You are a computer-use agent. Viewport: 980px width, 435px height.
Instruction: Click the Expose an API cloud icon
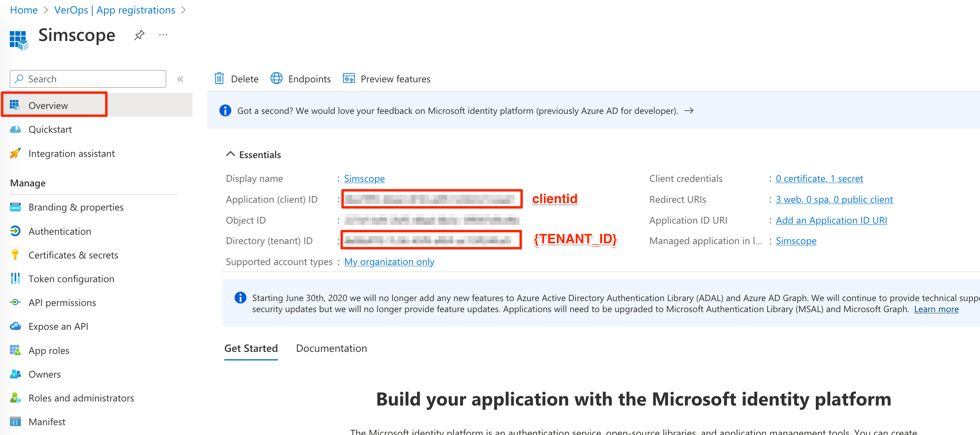[15, 326]
